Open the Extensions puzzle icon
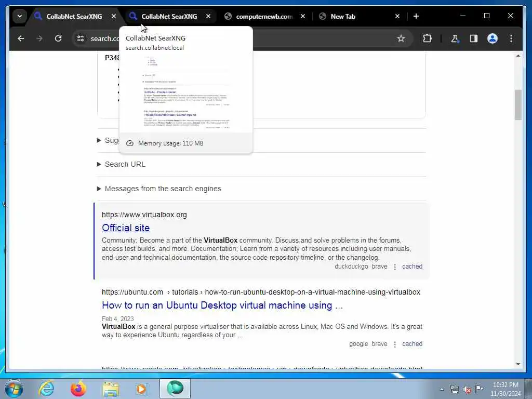Image resolution: width=532 pixels, height=399 pixels. [427, 38]
